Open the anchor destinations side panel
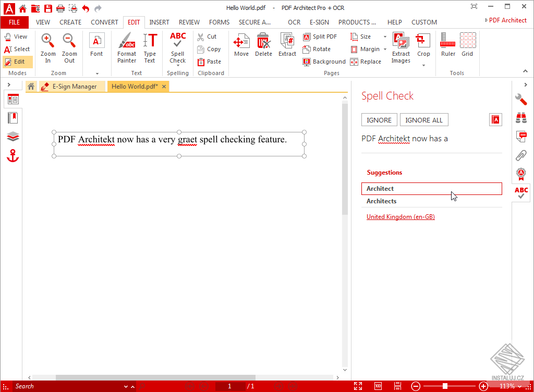Image resolution: width=534 pixels, height=392 pixels. (13, 155)
